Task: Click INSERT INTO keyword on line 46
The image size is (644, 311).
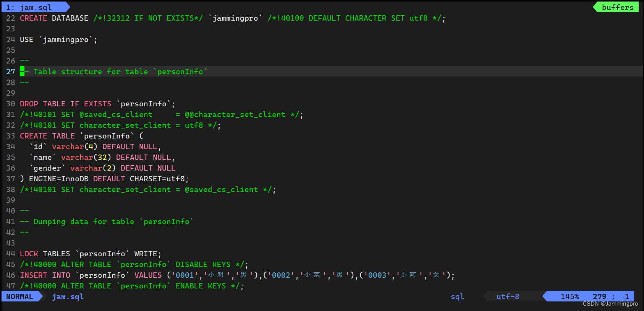Action: point(45,275)
